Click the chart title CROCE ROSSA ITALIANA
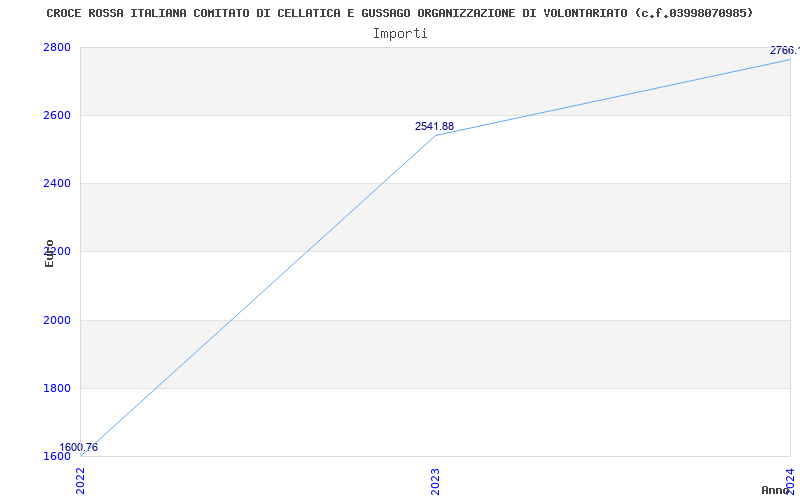 (399, 13)
